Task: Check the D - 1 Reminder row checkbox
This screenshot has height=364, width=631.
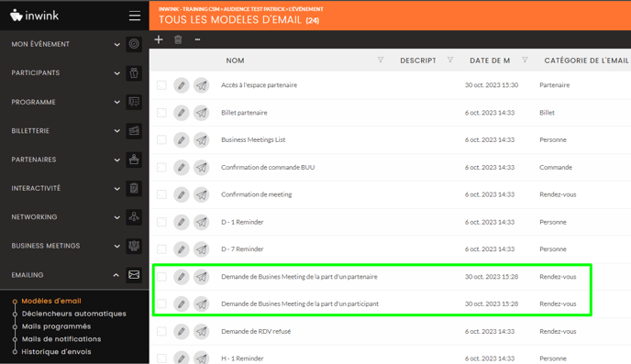Action: 161,222
